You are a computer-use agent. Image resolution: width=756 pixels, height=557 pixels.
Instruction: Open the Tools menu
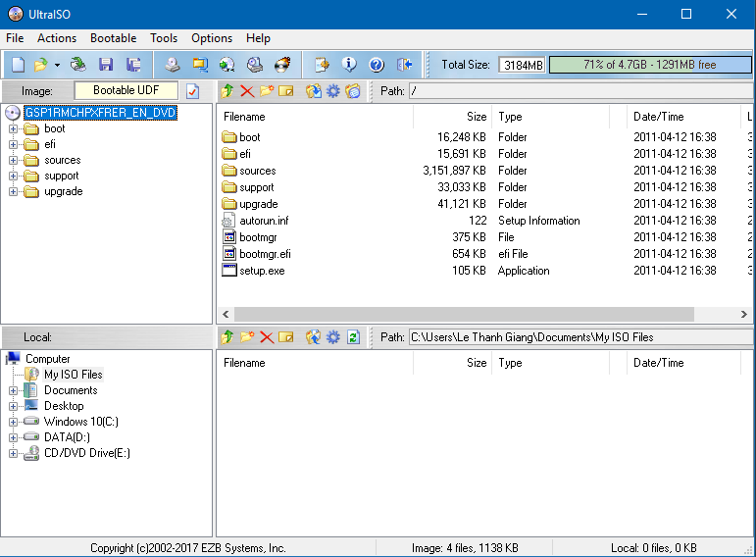click(x=164, y=38)
